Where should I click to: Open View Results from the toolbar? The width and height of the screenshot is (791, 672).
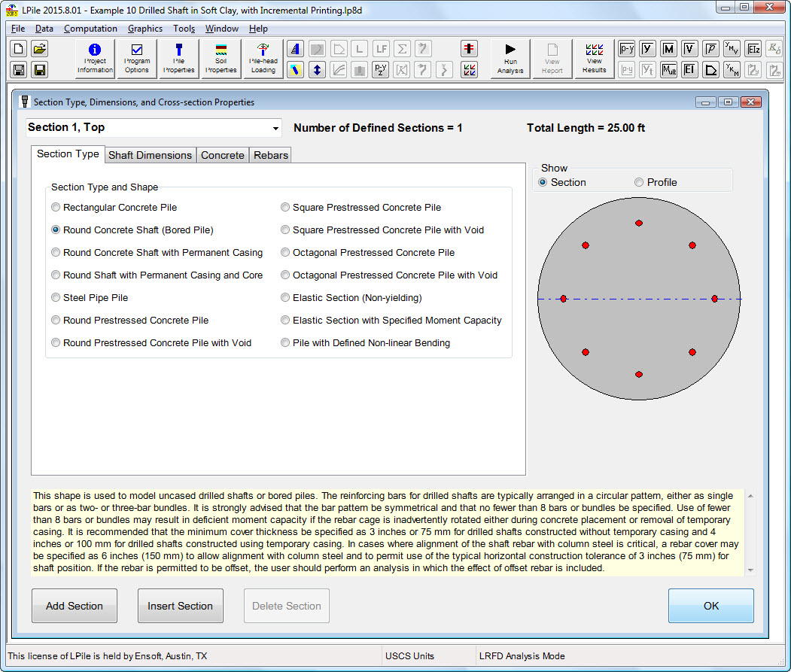click(594, 59)
